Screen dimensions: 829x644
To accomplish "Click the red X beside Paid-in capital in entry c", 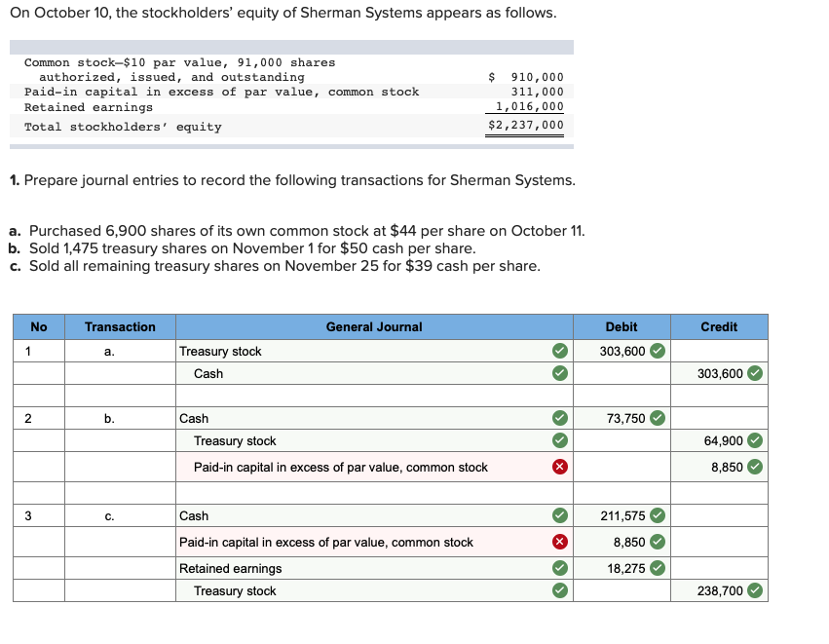I will [558, 539].
